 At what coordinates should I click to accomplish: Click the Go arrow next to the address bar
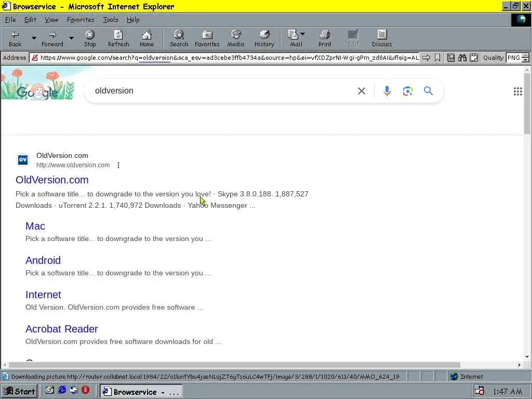coord(426,58)
